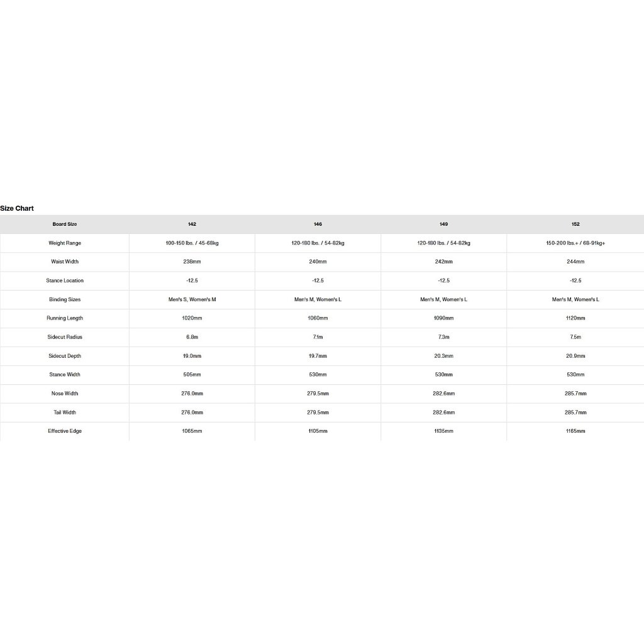This screenshot has height=644, width=644.
Task: Click the Tail Width row label
Action: [65, 413]
